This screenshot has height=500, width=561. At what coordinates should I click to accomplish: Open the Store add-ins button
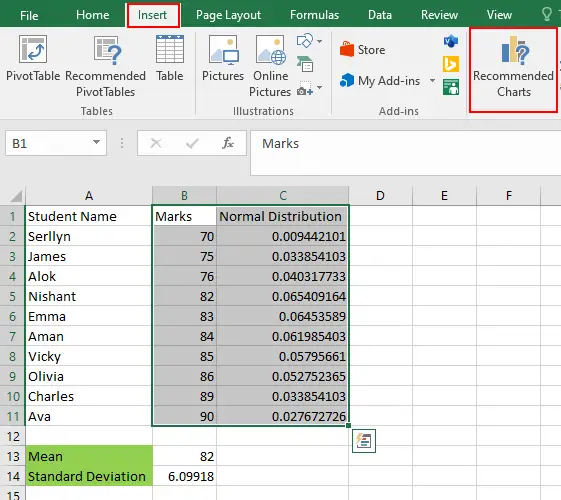pyautogui.click(x=362, y=50)
